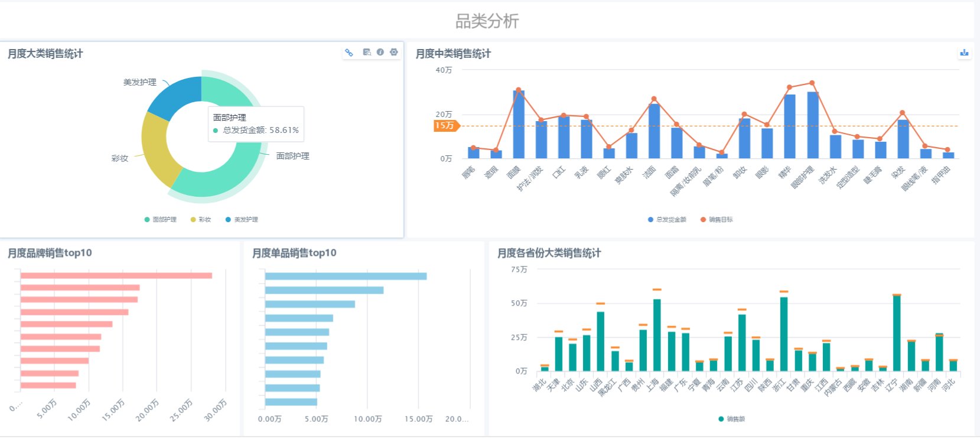Click the 美发护理 label beside donut
Screen dimensions: 980x439
(x=140, y=82)
